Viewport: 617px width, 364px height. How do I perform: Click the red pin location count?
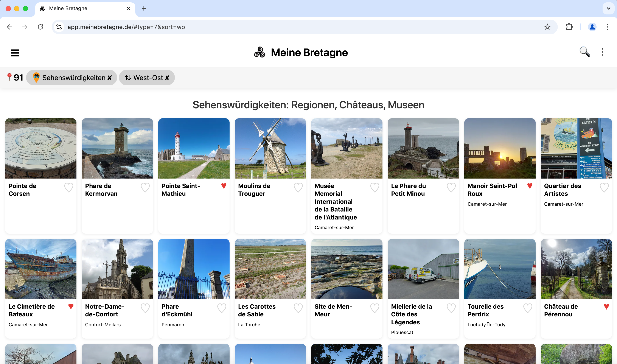click(x=15, y=78)
